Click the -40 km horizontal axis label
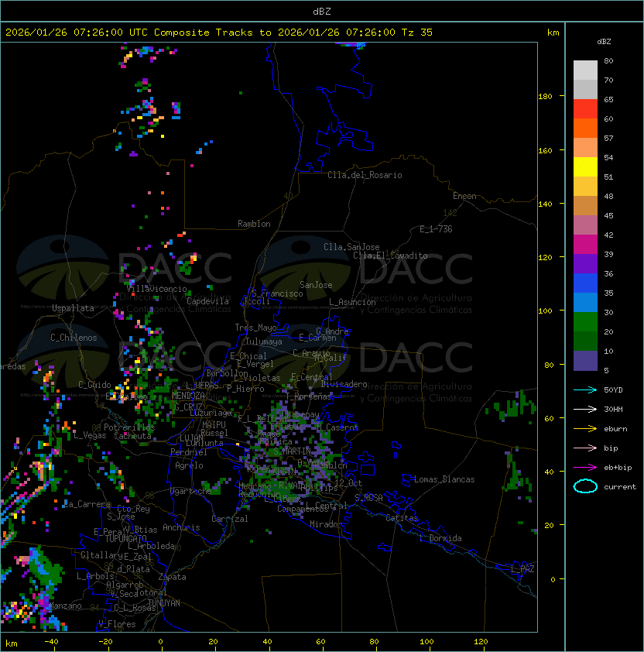This screenshot has height=652, width=644. tap(51, 642)
